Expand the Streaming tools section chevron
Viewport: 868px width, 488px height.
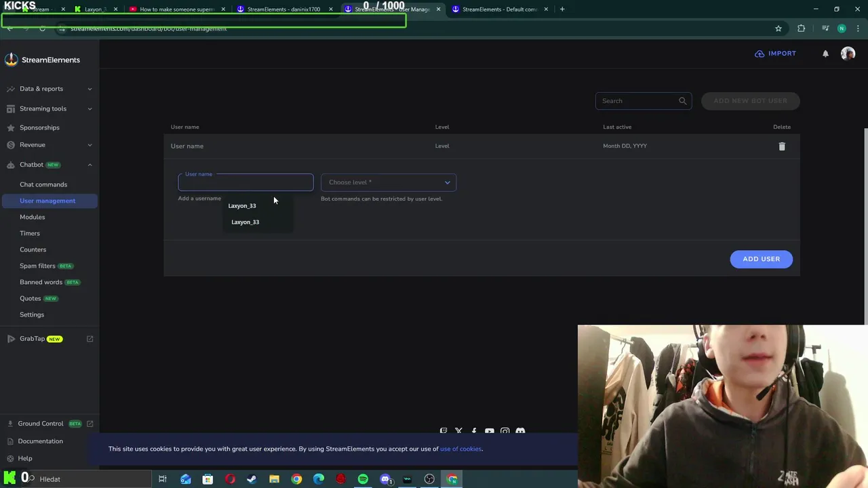[x=90, y=108]
